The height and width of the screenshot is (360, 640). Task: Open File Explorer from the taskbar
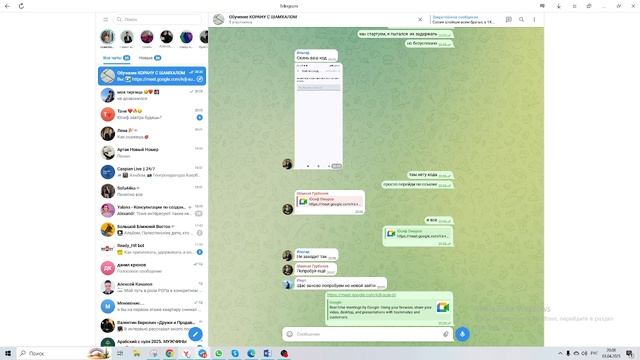point(137,353)
